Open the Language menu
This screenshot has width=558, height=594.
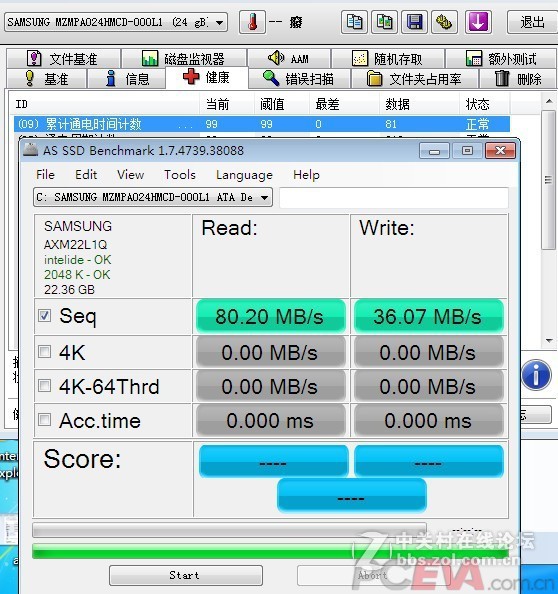point(244,175)
